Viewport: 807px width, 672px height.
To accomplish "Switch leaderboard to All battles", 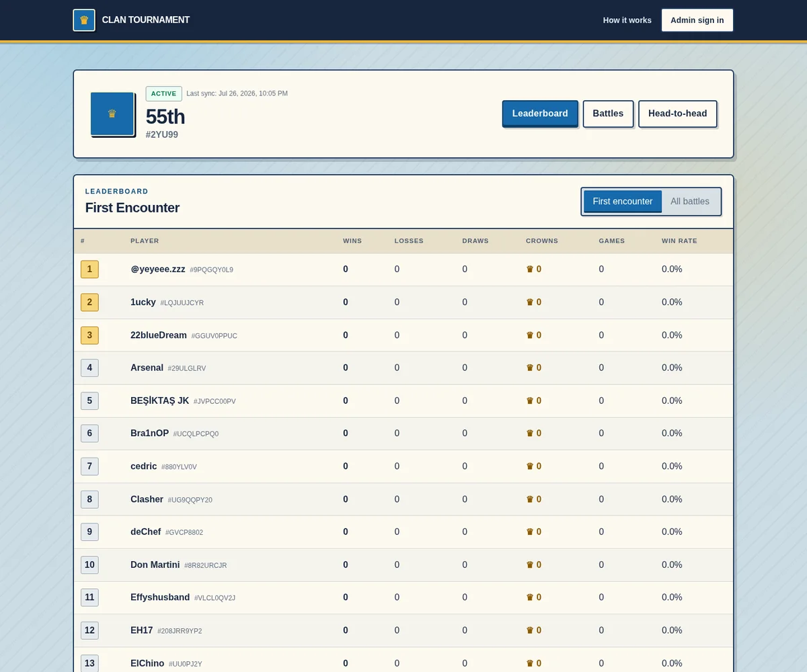I will pos(690,202).
